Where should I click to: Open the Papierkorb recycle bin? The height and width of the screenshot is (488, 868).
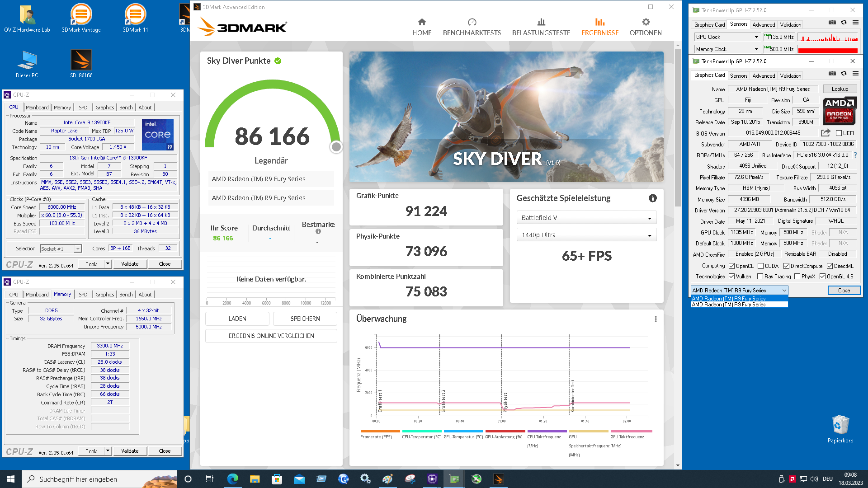point(840,429)
